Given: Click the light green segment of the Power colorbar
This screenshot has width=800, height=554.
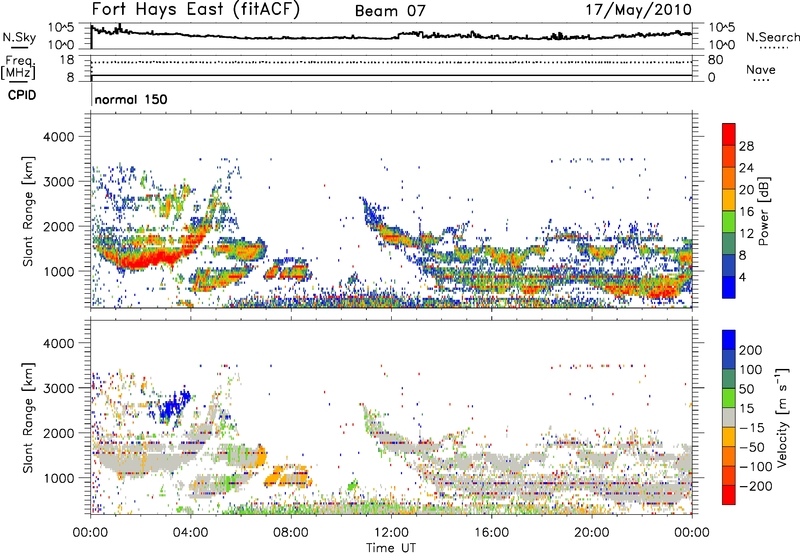Looking at the screenshot, I should 729,222.
